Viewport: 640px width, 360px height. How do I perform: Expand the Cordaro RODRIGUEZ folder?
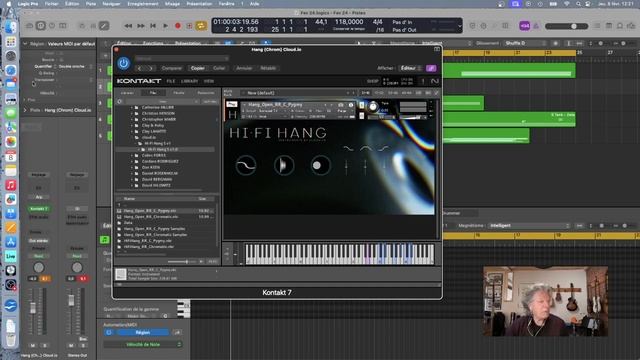(x=132, y=161)
